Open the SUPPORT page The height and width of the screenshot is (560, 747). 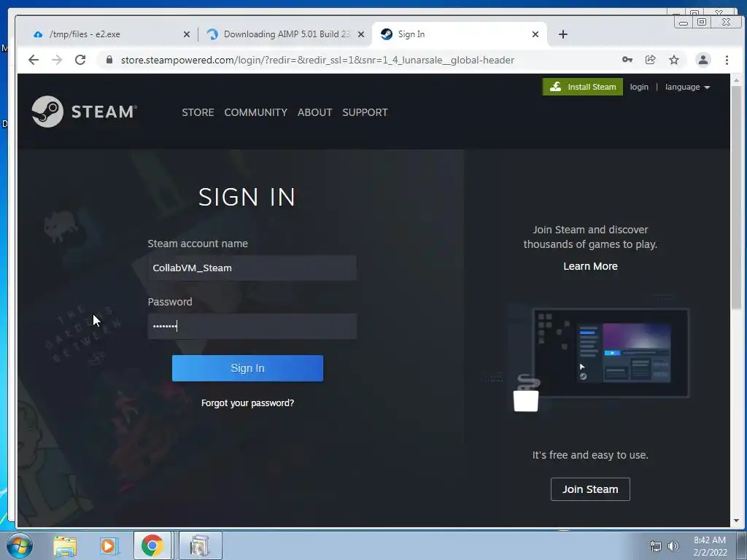click(365, 112)
